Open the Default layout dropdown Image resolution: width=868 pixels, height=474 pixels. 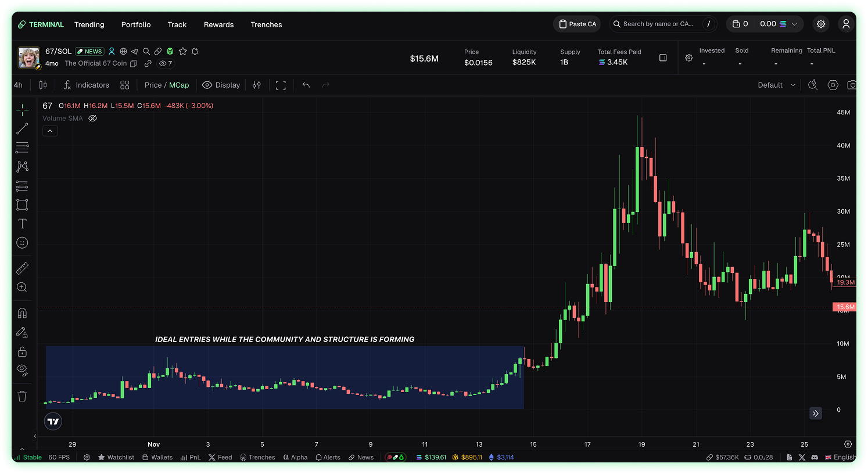pos(776,85)
